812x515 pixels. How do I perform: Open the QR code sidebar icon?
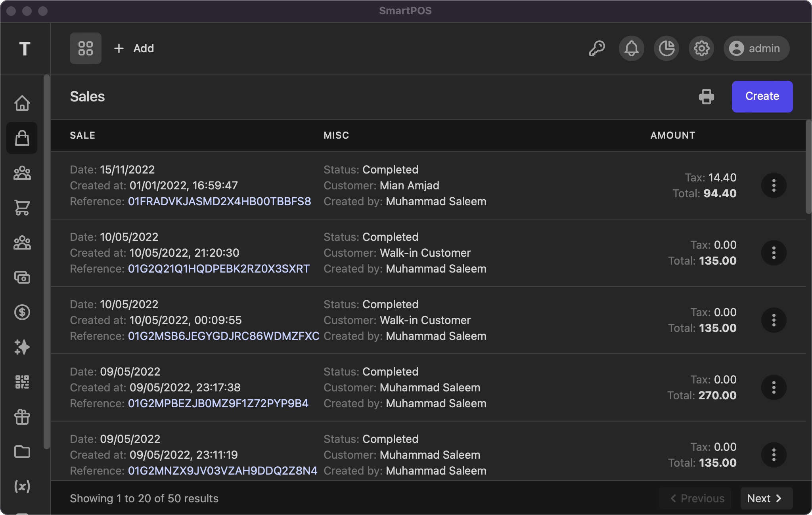[x=22, y=382]
